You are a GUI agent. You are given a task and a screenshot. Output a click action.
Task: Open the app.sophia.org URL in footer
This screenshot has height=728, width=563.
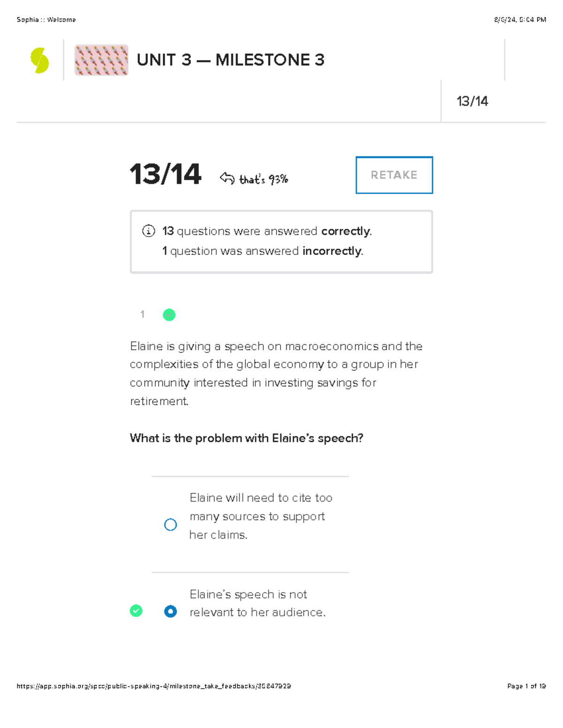pos(153,686)
